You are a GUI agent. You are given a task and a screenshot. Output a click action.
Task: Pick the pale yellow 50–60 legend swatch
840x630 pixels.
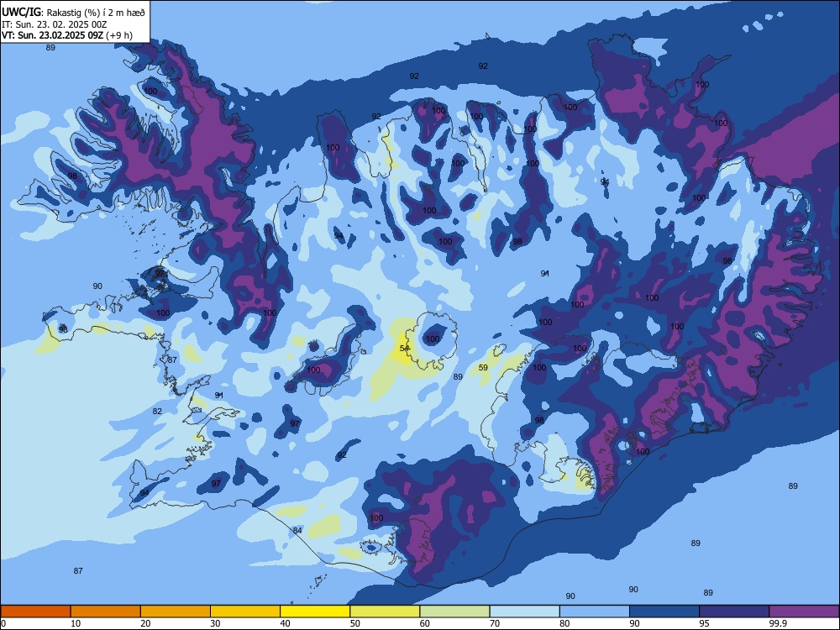pos(385,612)
